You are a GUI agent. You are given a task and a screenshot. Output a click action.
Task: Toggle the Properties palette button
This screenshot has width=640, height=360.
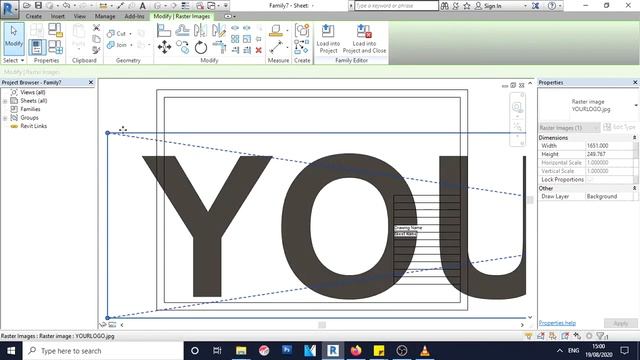(x=37, y=47)
